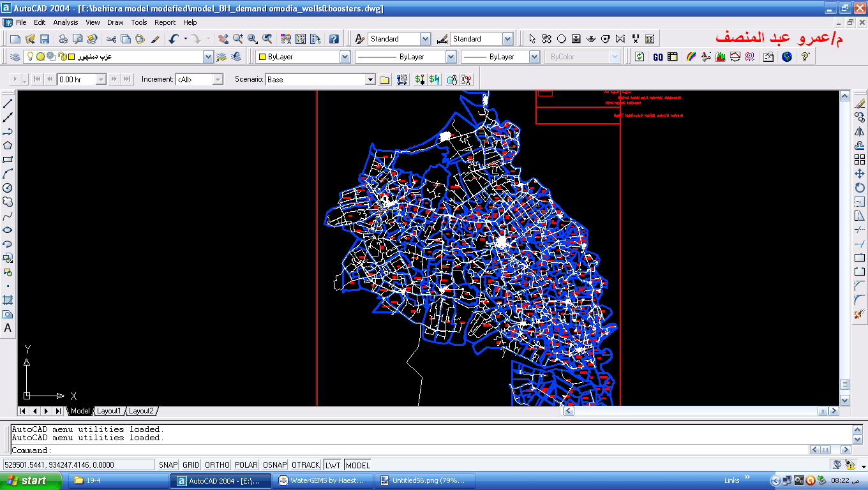The image size is (868, 490).
Task: Click the GO compute button
Action: point(658,57)
